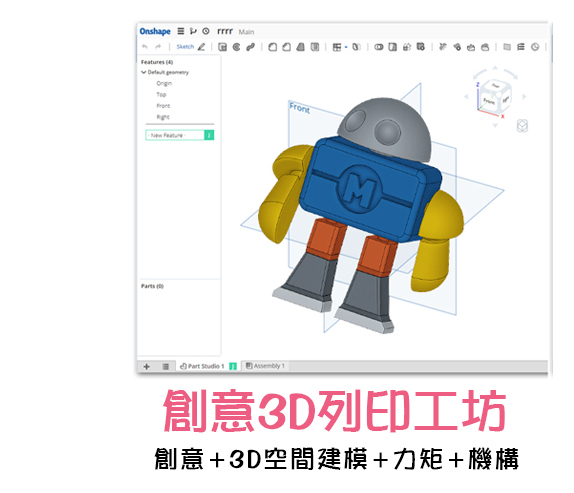Image resolution: width=574 pixels, height=493 pixels.
Task: Collapse the Default geometry tree
Action: (144, 72)
